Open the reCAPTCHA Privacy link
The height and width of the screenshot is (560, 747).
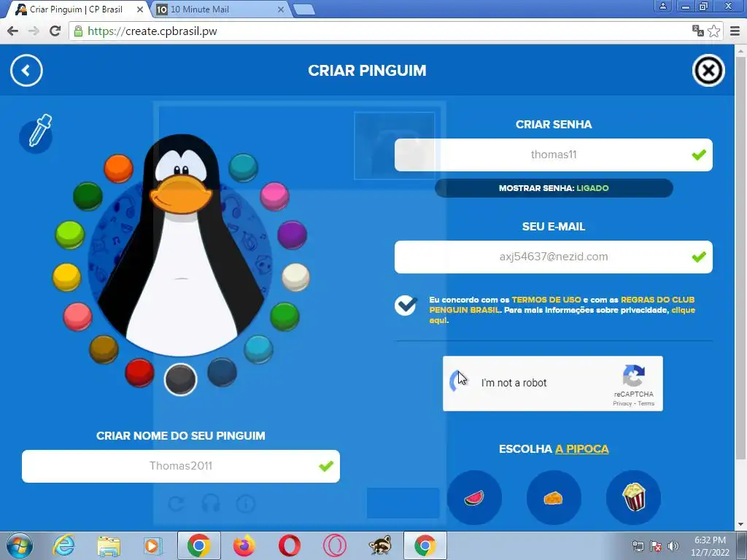(x=622, y=403)
